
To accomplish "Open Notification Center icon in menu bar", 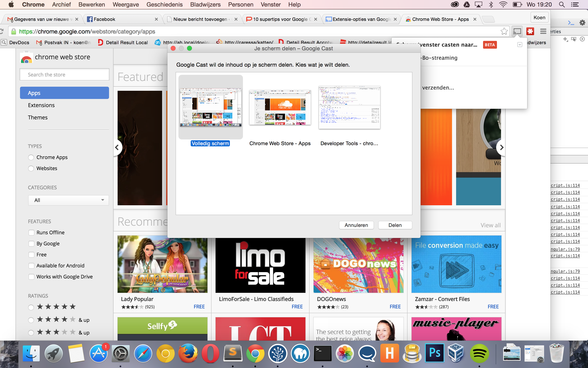I will (575, 4).
